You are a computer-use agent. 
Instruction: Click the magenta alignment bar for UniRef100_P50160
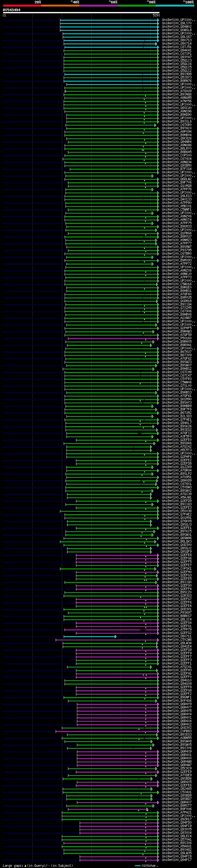[x=114, y=338]
